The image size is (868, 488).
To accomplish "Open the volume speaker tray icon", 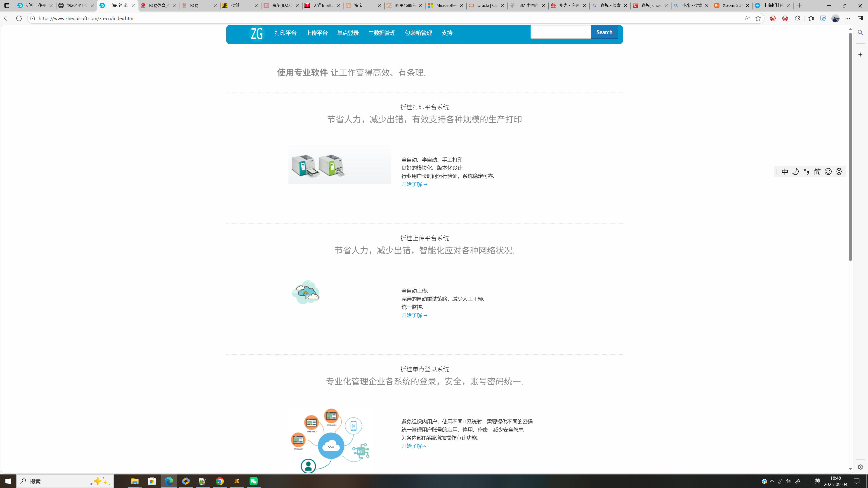I will pyautogui.click(x=788, y=481).
